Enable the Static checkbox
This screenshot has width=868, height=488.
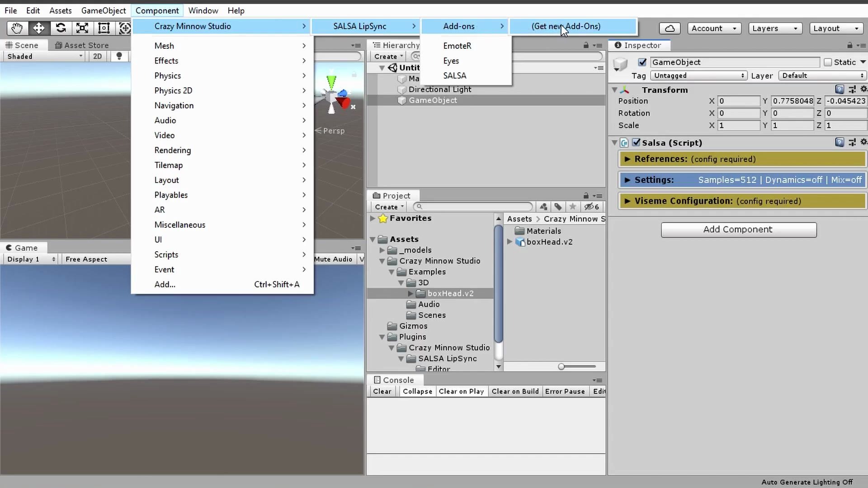click(x=828, y=62)
